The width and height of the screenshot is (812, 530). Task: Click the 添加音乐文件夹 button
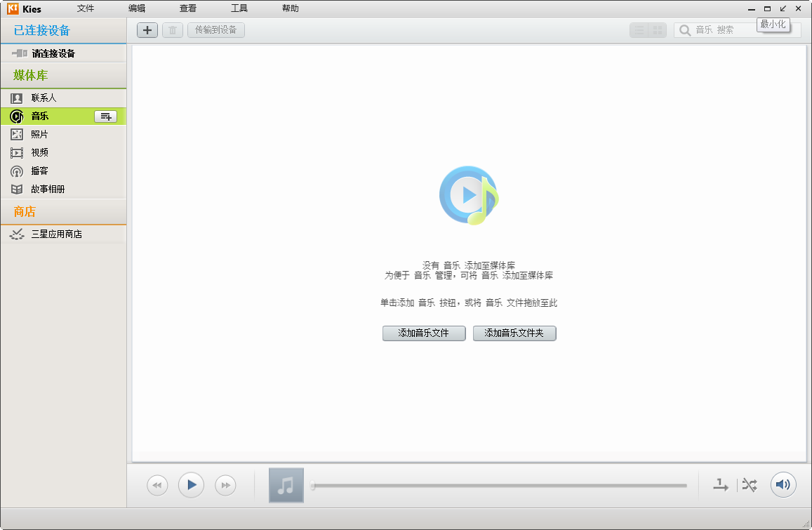(x=514, y=333)
